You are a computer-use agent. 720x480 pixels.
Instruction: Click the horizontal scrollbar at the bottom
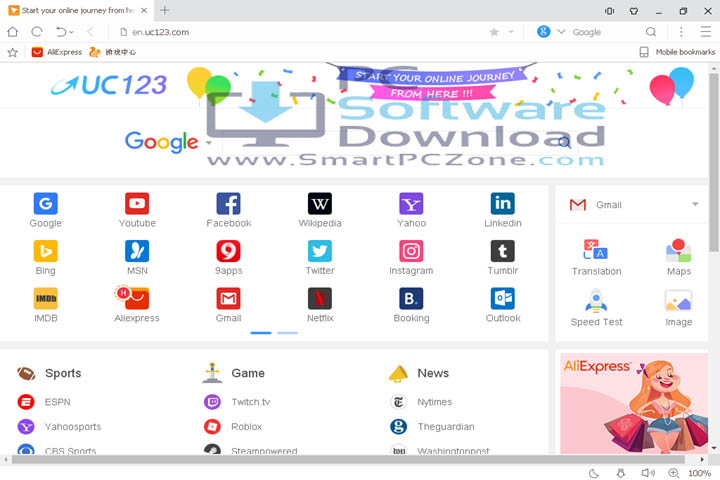tap(348, 459)
